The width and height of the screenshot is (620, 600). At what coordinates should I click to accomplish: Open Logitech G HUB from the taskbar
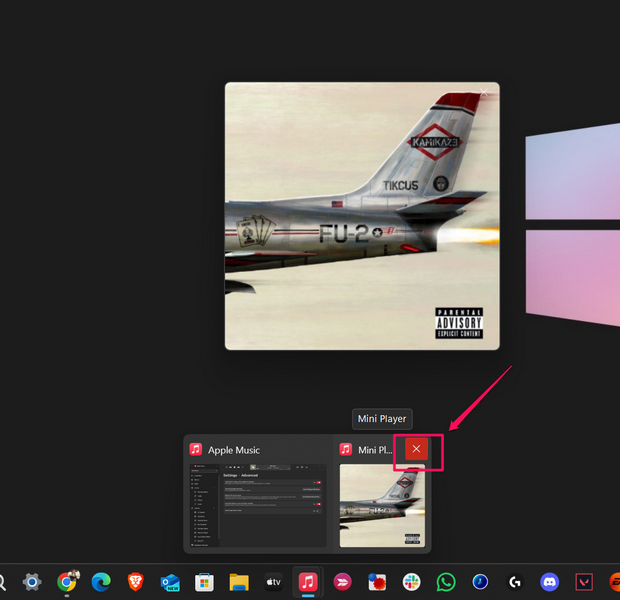514,582
